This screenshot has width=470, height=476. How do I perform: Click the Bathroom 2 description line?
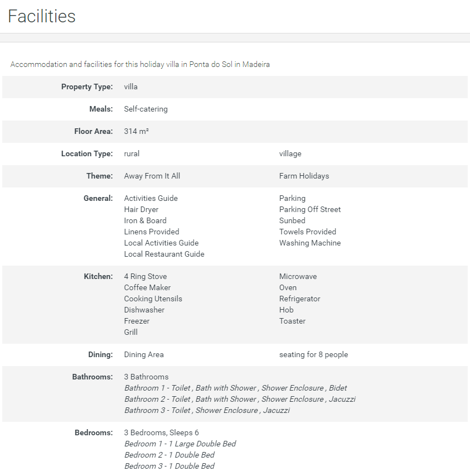tap(240, 399)
